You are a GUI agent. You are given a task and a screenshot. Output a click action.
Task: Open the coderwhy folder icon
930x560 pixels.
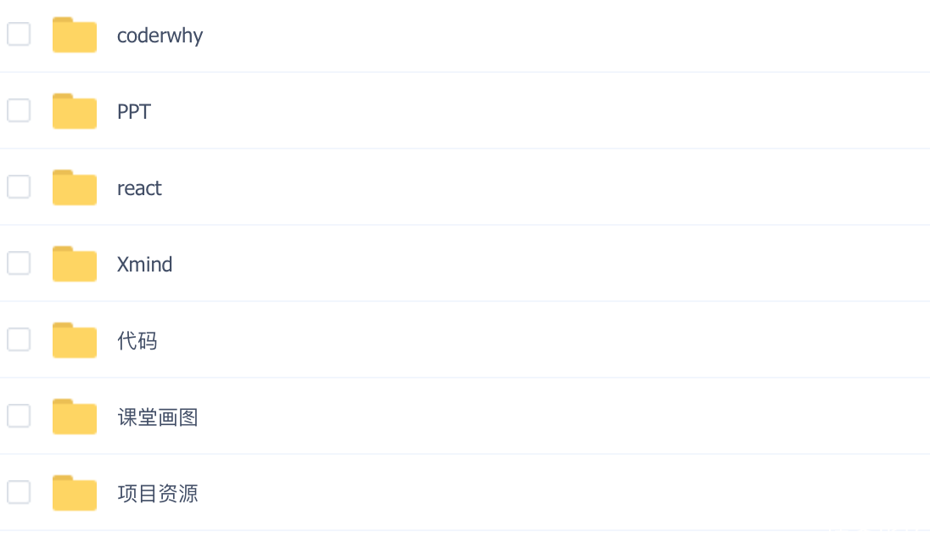[x=75, y=35]
